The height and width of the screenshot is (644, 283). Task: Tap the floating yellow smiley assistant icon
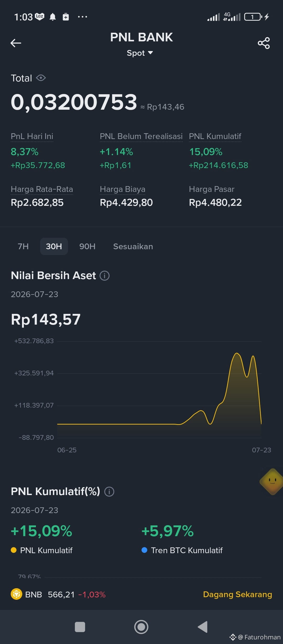(x=272, y=482)
